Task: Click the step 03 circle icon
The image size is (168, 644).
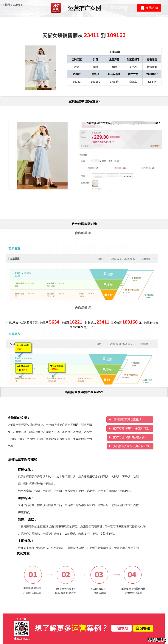Action: coord(99,575)
